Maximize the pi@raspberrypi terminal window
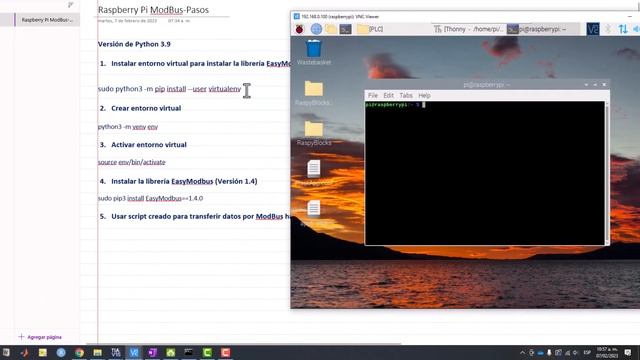 click(x=595, y=84)
